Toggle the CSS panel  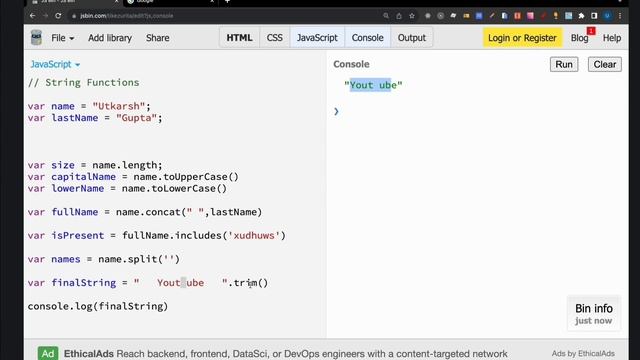coord(275,38)
